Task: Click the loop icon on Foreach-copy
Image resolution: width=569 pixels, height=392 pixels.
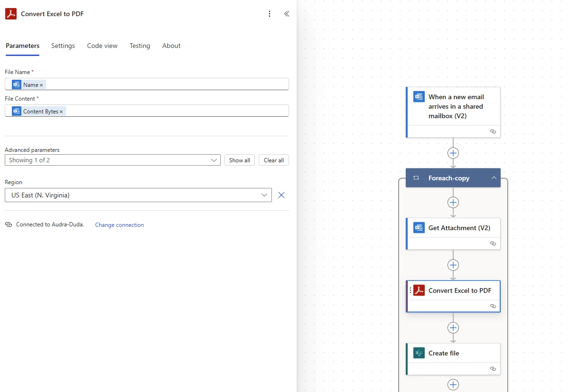Action: tap(416, 178)
